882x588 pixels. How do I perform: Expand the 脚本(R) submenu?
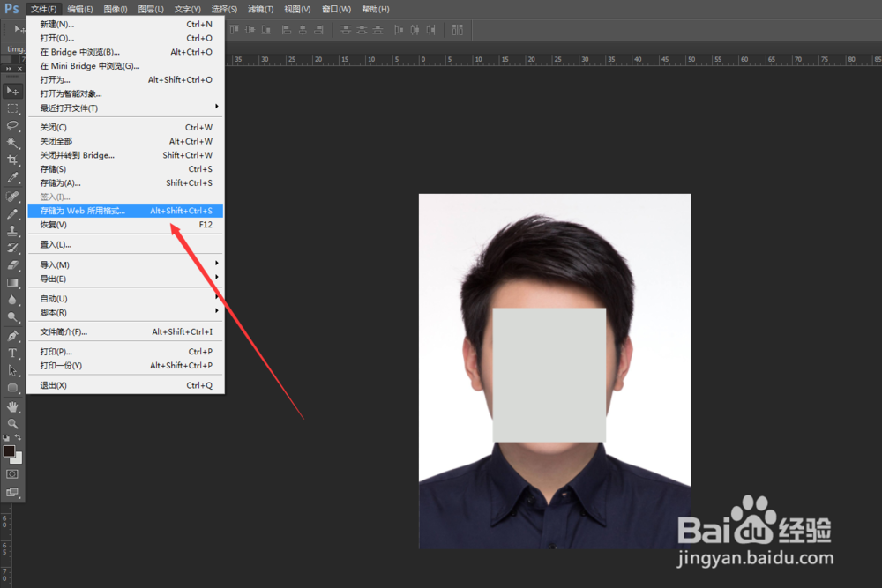click(x=125, y=313)
